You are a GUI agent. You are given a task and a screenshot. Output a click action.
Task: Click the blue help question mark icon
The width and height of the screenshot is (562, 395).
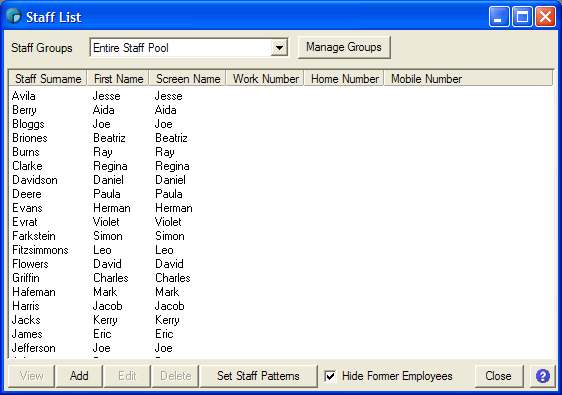point(543,376)
